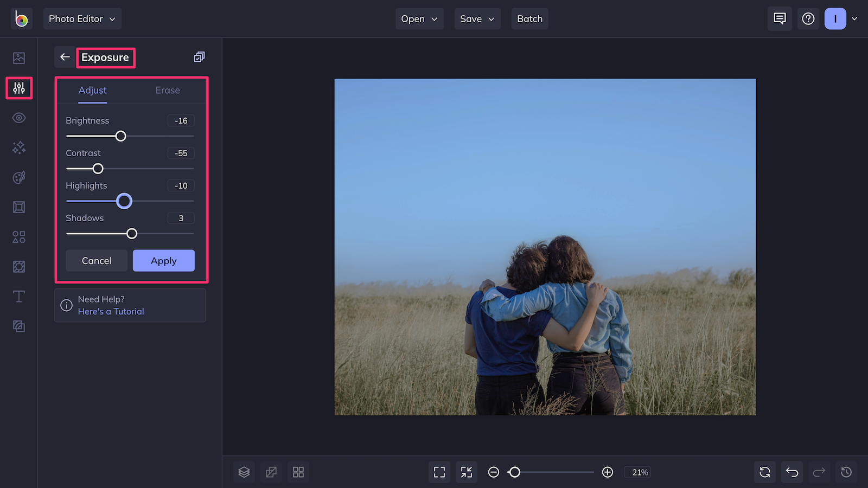The width and height of the screenshot is (868, 488).
Task: Open the Effects sparkle icon
Action: (19, 147)
